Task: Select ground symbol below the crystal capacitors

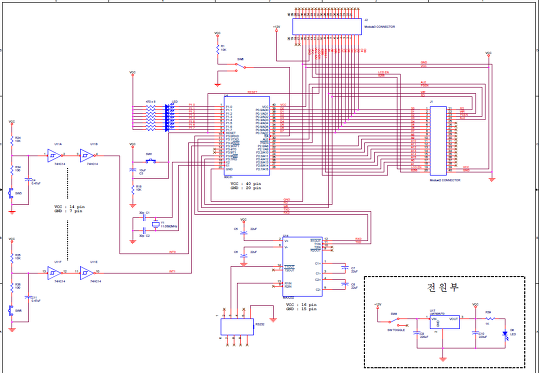Action: [133, 242]
